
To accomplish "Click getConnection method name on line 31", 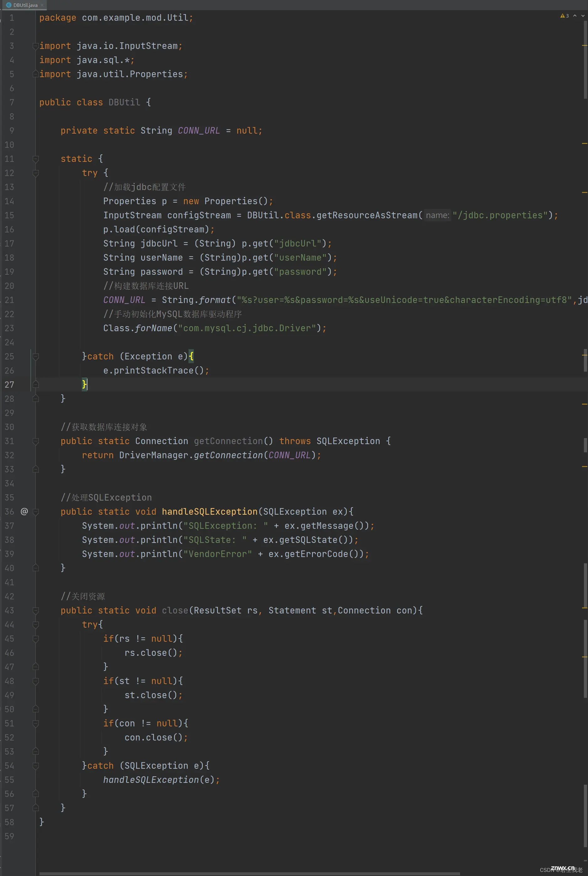I will coord(228,441).
